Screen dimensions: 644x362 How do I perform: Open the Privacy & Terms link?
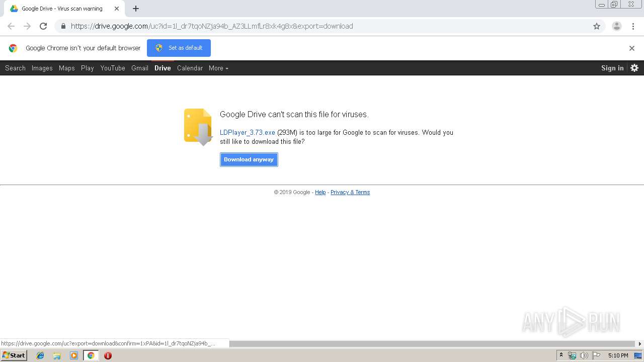[350, 192]
